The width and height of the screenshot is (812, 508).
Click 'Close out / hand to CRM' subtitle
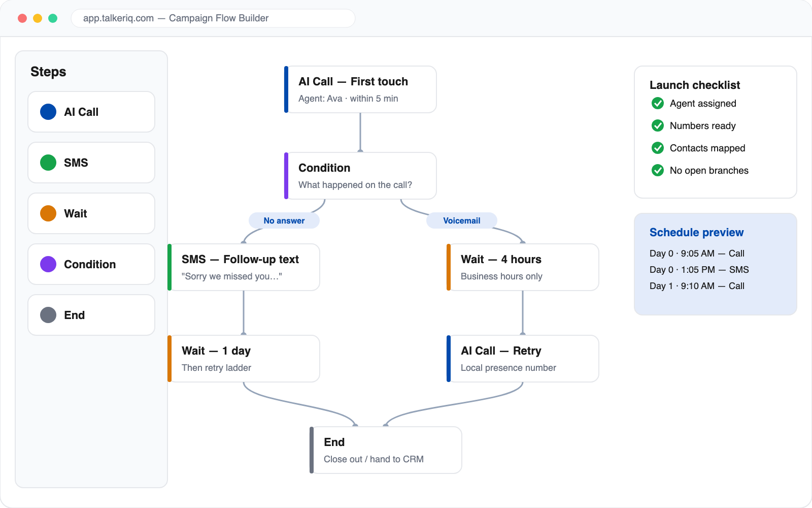[x=374, y=459]
